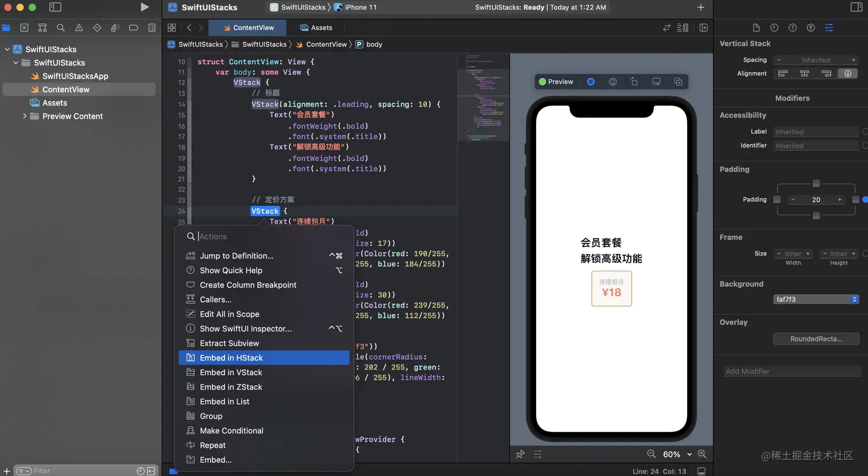
Task: Toggle the bottom padding checkbox
Action: [816, 216]
